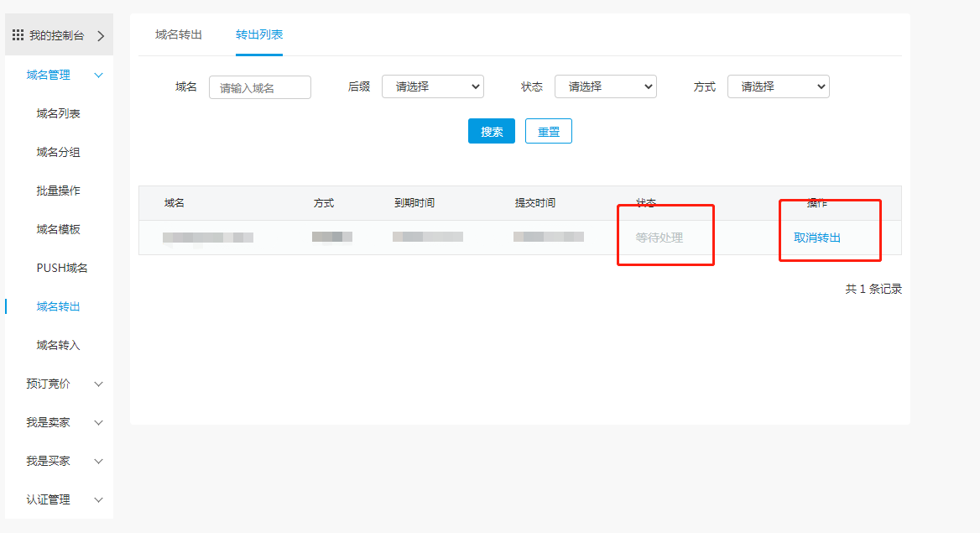Open PUSH域名 in the sidebar
This screenshot has height=533, width=980.
point(62,269)
